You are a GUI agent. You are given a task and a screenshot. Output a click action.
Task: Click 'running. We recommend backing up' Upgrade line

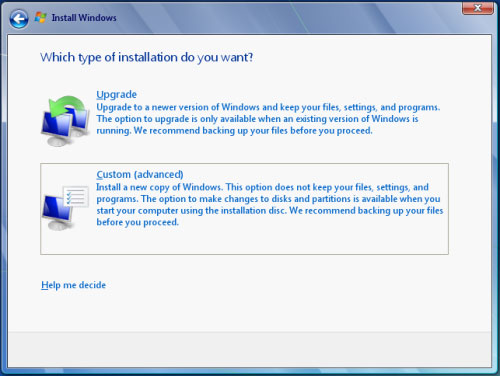234,130
